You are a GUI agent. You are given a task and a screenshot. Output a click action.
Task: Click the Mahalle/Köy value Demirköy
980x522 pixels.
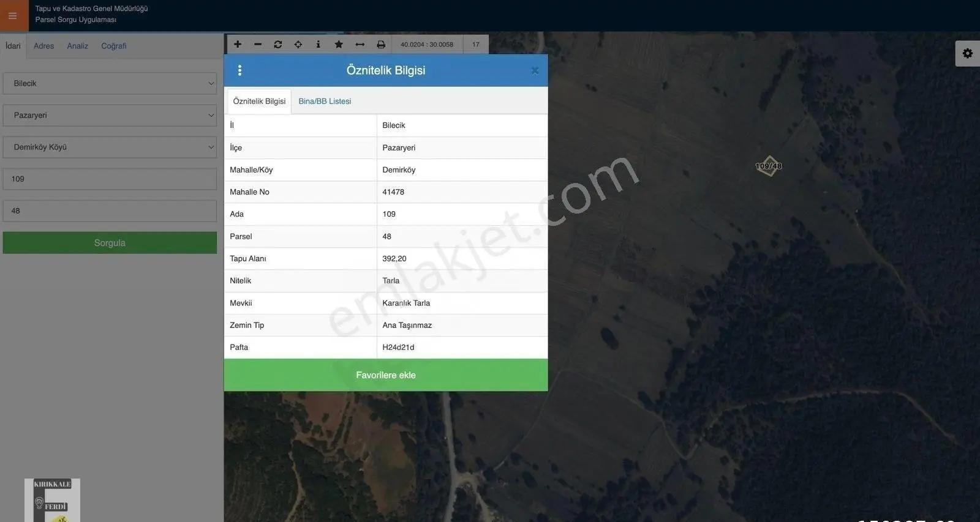point(399,170)
